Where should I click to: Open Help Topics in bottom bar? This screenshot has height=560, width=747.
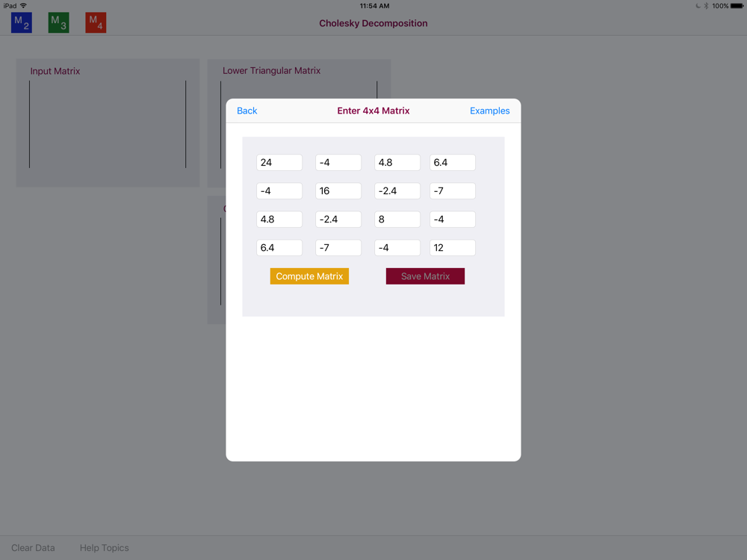coord(105,547)
